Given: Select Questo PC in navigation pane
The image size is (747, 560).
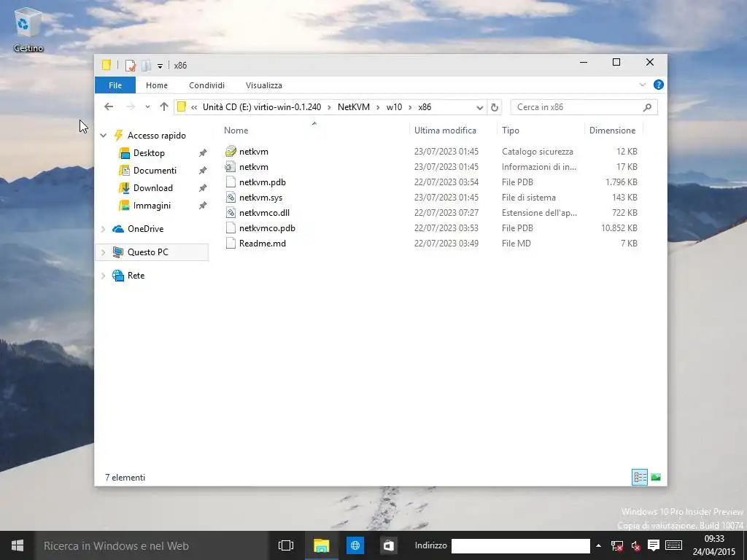Looking at the screenshot, I should point(147,252).
